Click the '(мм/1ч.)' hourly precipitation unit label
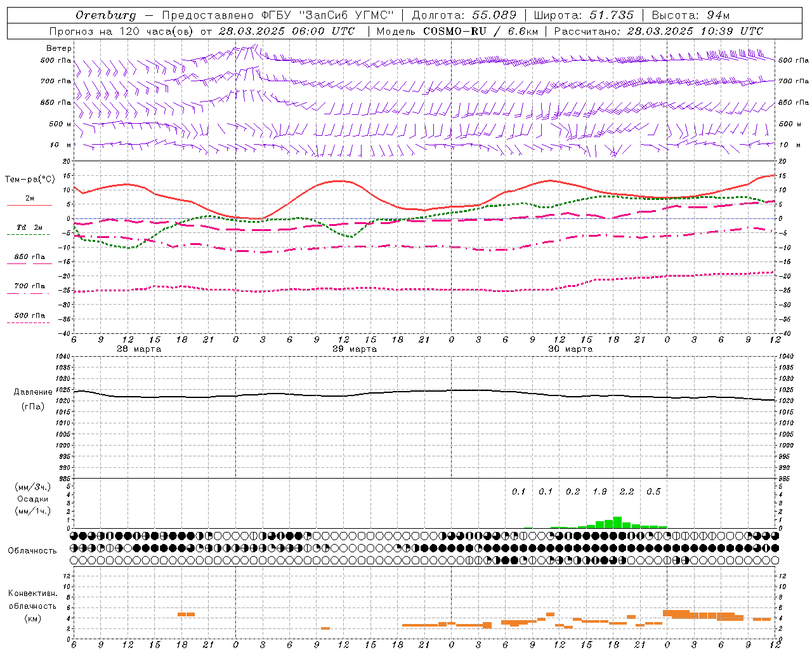The width and height of the screenshot is (812, 650). pyautogui.click(x=33, y=511)
